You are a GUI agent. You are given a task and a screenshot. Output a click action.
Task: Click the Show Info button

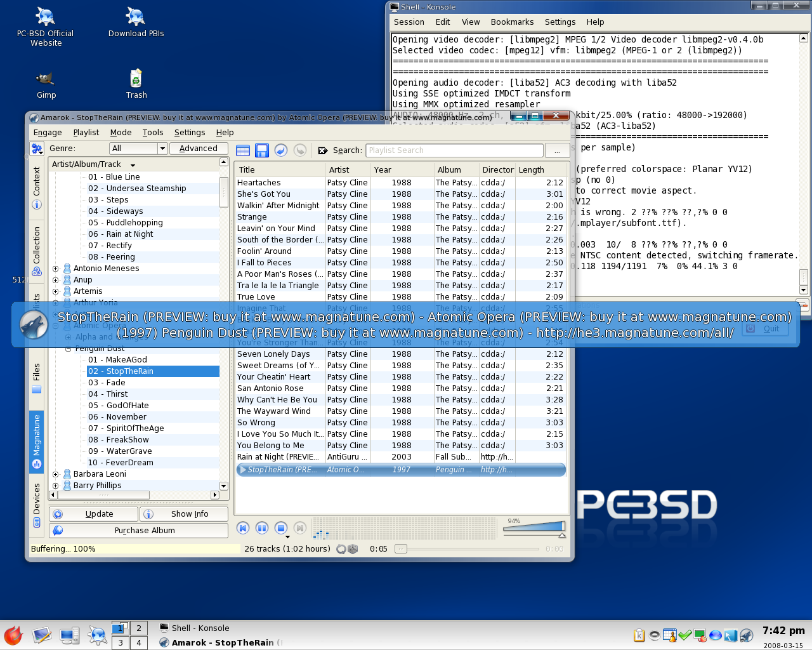point(185,514)
